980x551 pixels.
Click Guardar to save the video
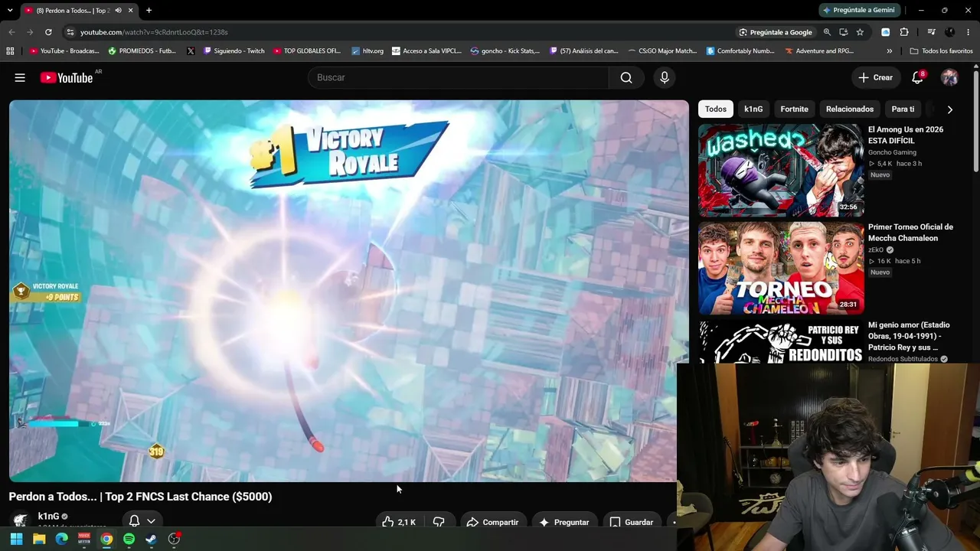pyautogui.click(x=632, y=522)
